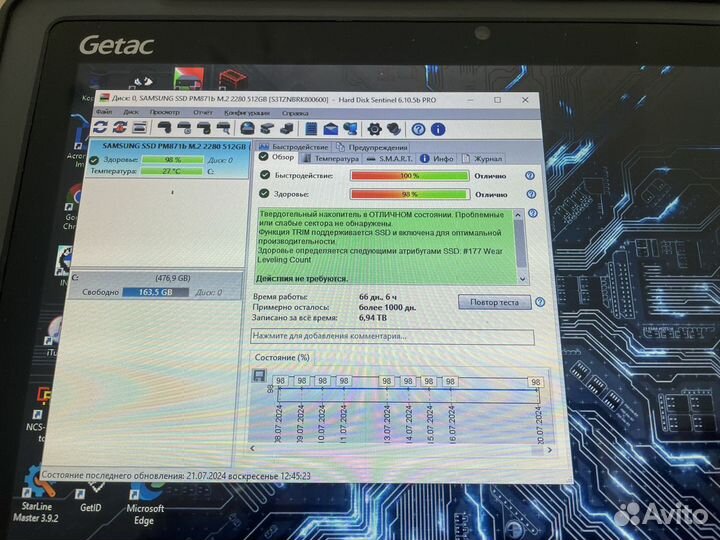Select the Обзор tab

277,157
